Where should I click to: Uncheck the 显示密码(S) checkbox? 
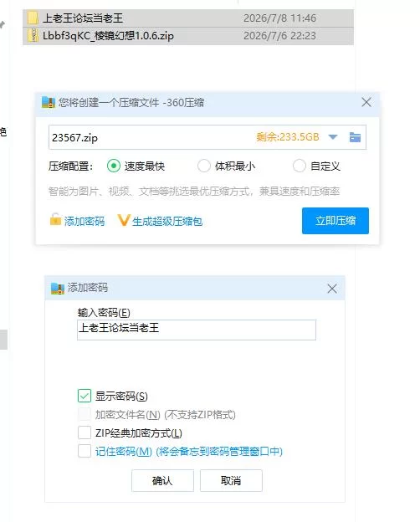85,396
